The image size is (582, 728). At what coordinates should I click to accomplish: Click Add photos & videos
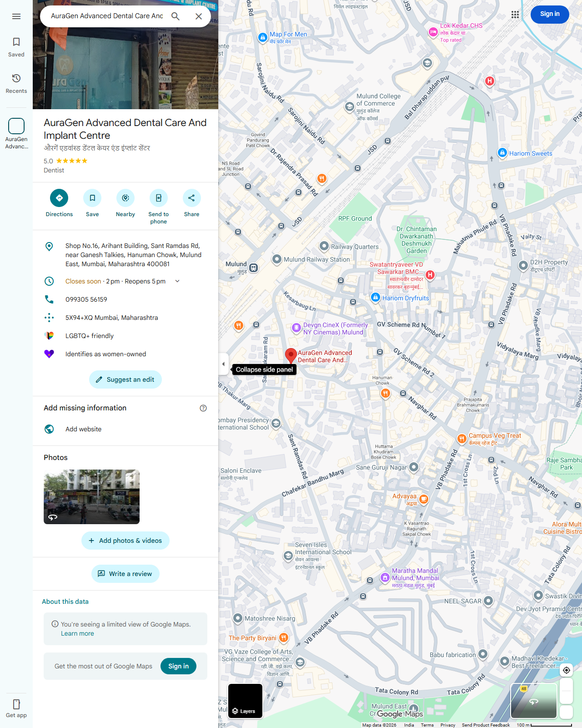pos(125,541)
